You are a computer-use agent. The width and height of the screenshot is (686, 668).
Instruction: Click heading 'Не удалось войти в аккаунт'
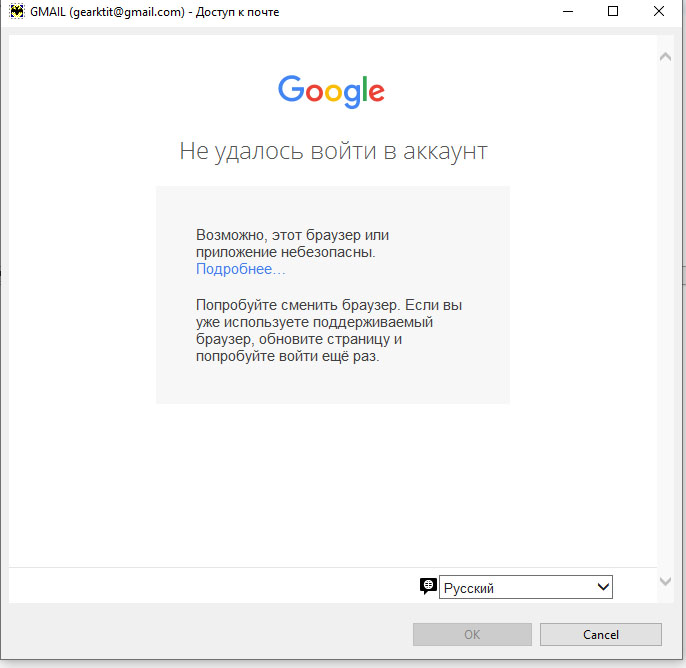coord(333,151)
